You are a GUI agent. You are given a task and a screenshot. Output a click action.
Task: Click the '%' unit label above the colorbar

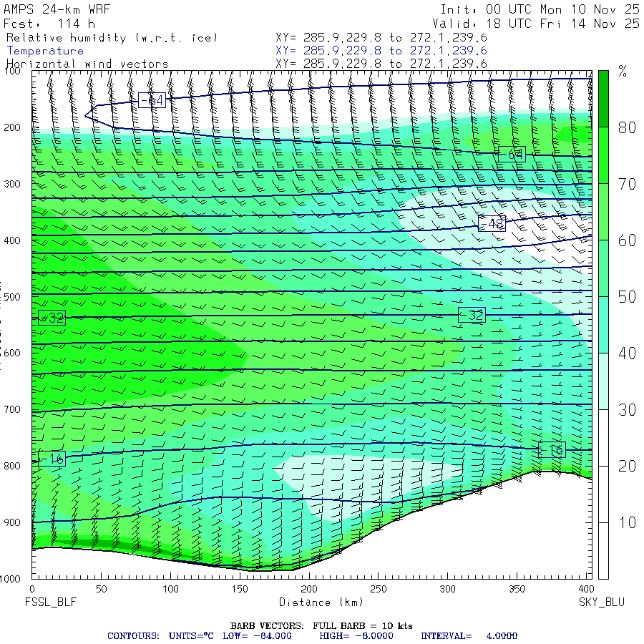coord(623,71)
